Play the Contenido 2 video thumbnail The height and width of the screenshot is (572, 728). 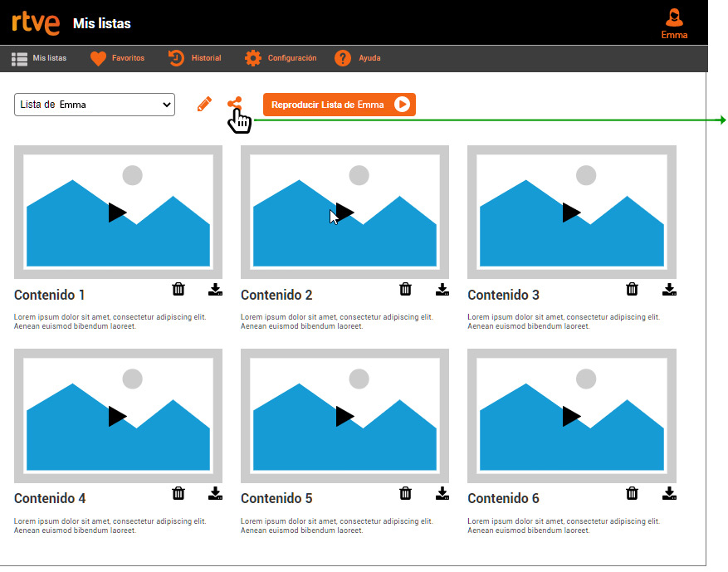[x=344, y=212]
